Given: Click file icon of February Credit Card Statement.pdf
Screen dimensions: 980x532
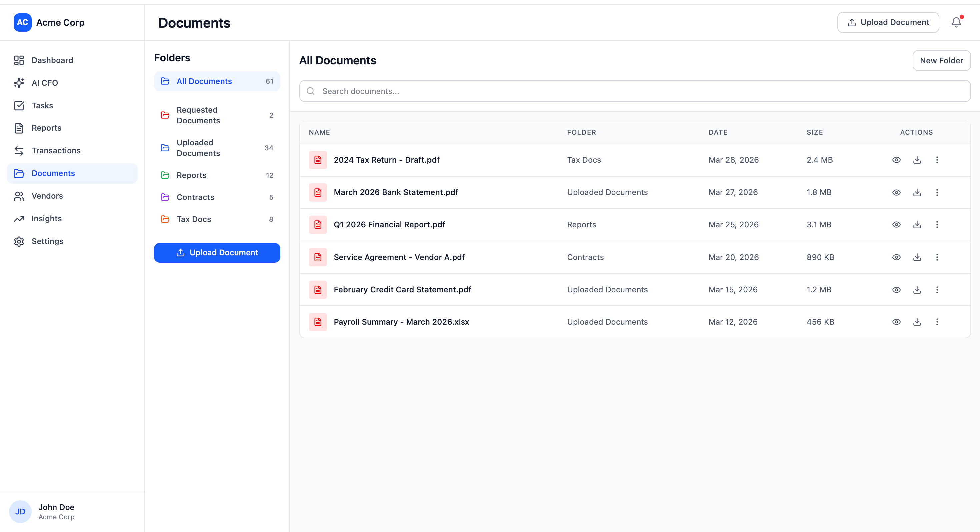Looking at the screenshot, I should (x=318, y=290).
